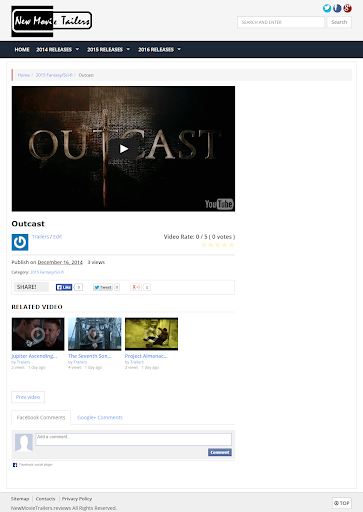The image size is (363, 512).
Task: Rate the video with the stars
Action: coord(217,245)
